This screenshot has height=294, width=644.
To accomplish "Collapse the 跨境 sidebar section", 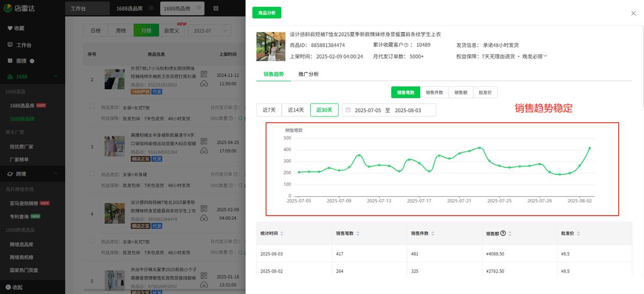I will (56, 174).
